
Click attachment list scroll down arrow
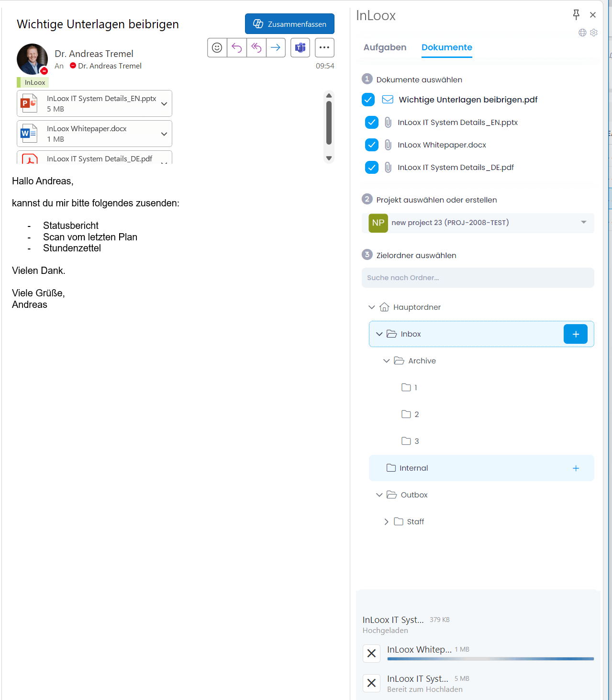point(329,158)
